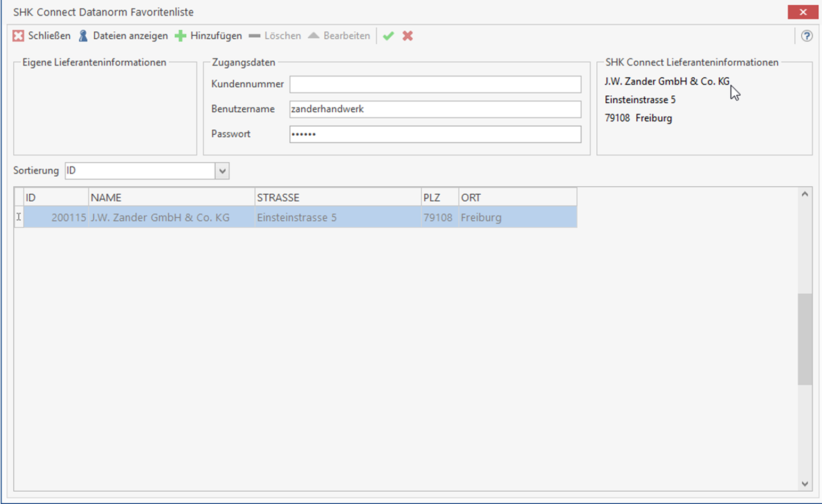Click the PLZ column header
This screenshot has height=504, width=822.
(439, 197)
